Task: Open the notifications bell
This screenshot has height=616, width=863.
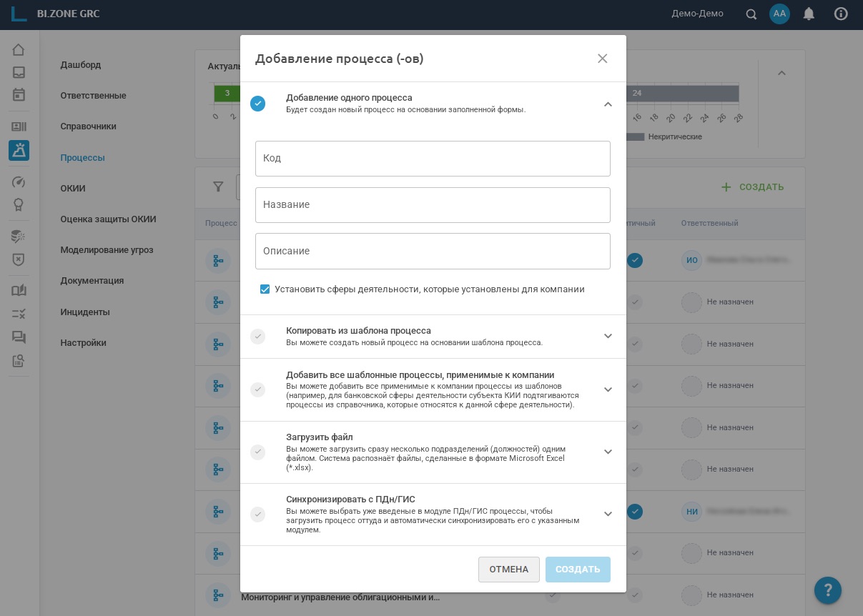Action: coord(809,14)
